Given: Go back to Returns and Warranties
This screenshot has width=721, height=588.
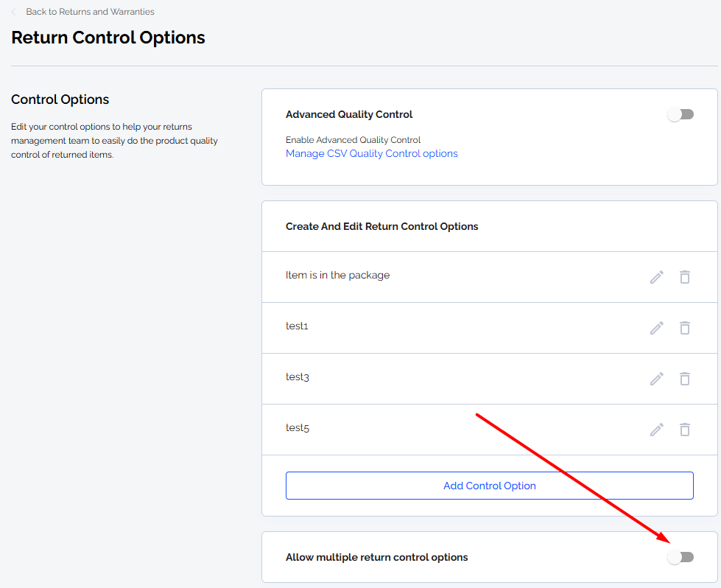Looking at the screenshot, I should tap(90, 12).
